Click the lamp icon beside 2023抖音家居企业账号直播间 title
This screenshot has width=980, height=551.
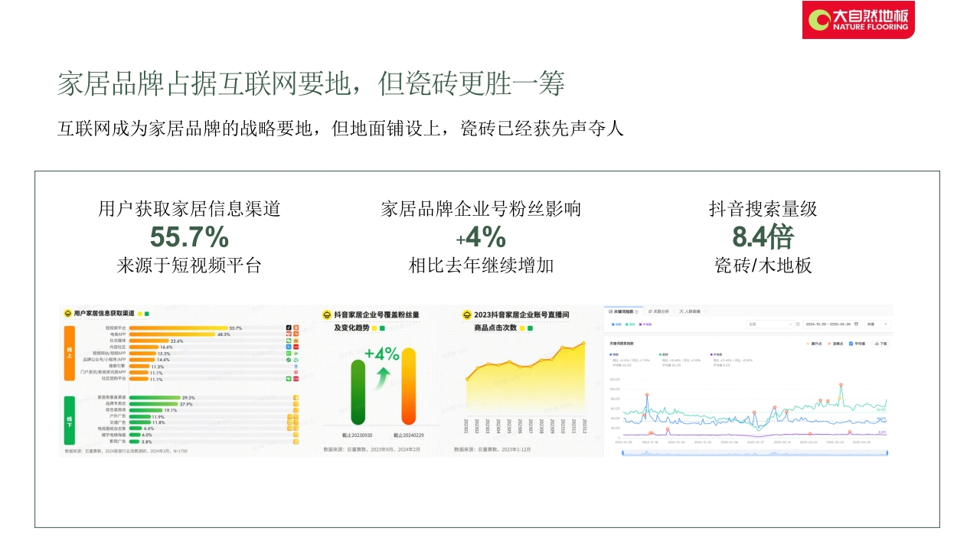pyautogui.click(x=466, y=315)
